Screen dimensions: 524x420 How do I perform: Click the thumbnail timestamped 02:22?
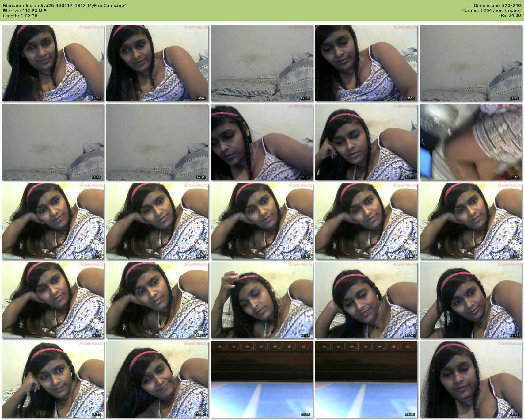tap(53, 63)
